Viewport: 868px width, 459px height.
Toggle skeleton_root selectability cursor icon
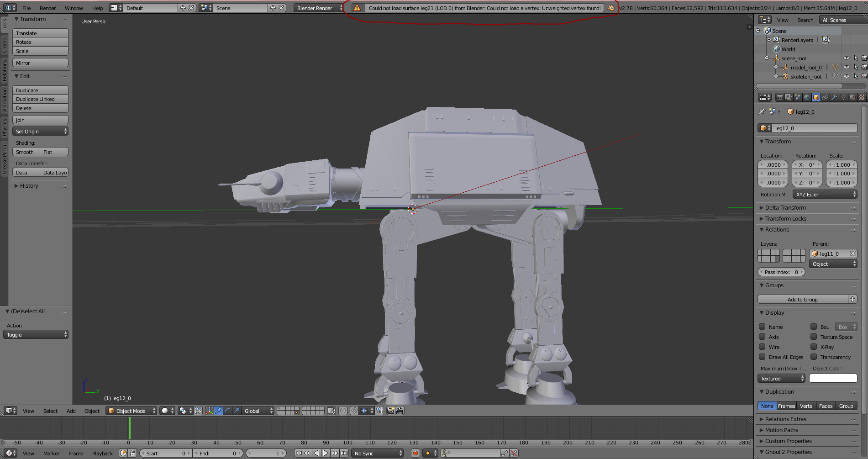(x=856, y=76)
